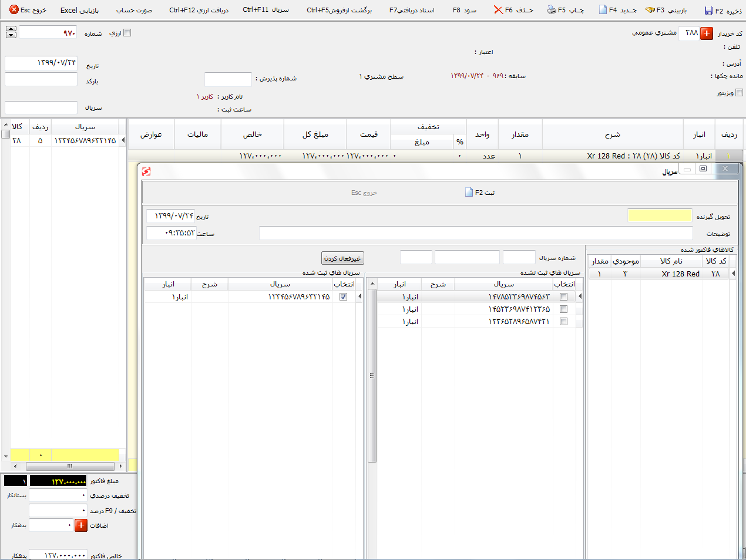Click the red logo icon on serial dialog title bar
This screenshot has height=560, width=746.
click(146, 171)
